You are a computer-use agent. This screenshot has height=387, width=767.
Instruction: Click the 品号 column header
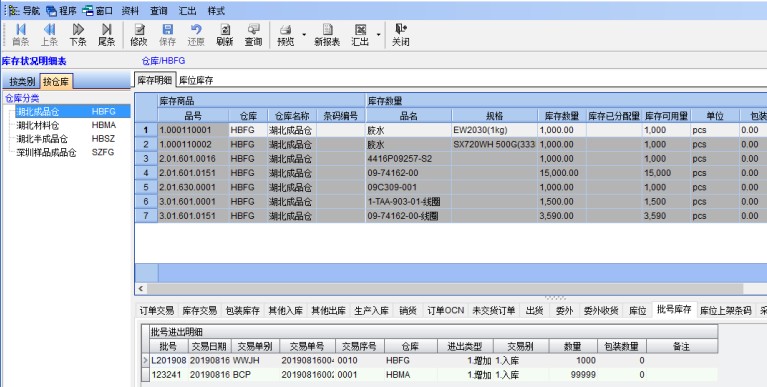click(193, 116)
